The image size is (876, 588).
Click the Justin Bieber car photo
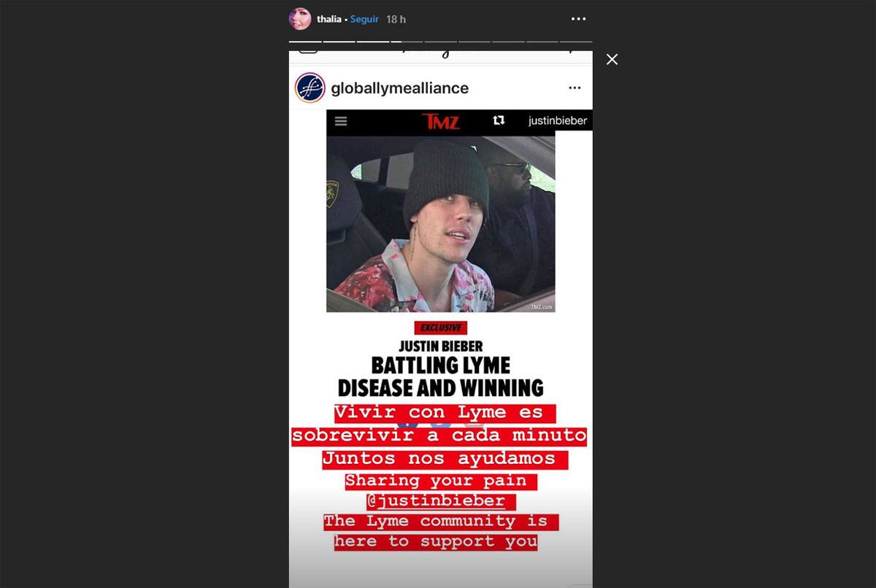pyautogui.click(x=441, y=223)
